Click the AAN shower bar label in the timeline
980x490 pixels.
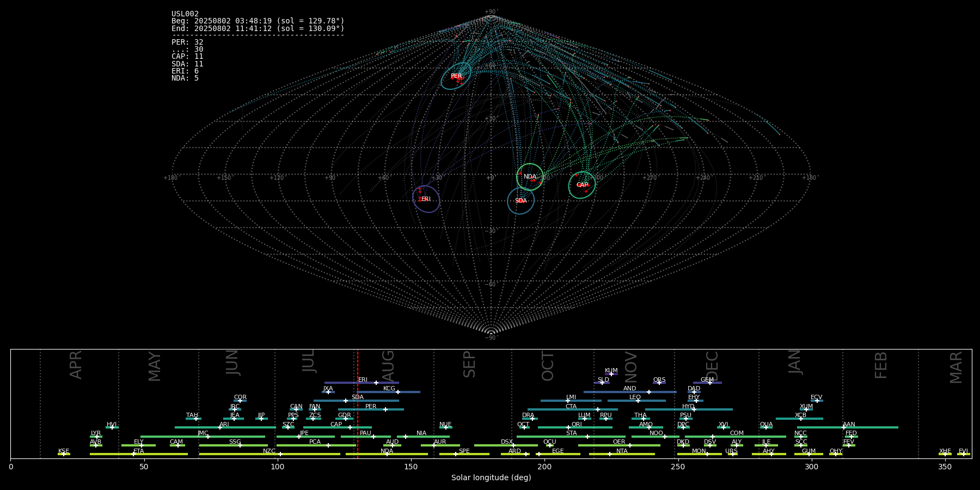point(849,425)
